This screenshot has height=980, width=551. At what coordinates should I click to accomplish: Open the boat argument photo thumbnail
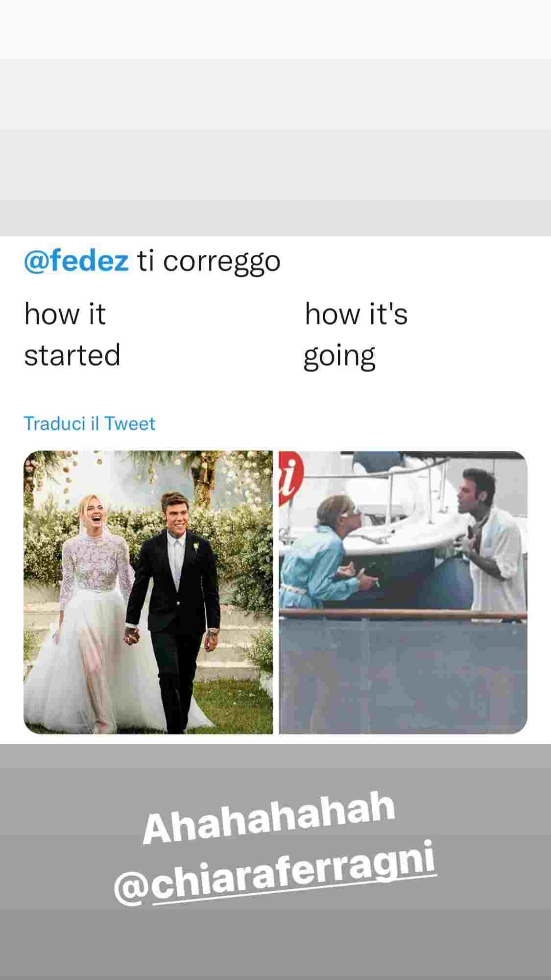coord(403,592)
